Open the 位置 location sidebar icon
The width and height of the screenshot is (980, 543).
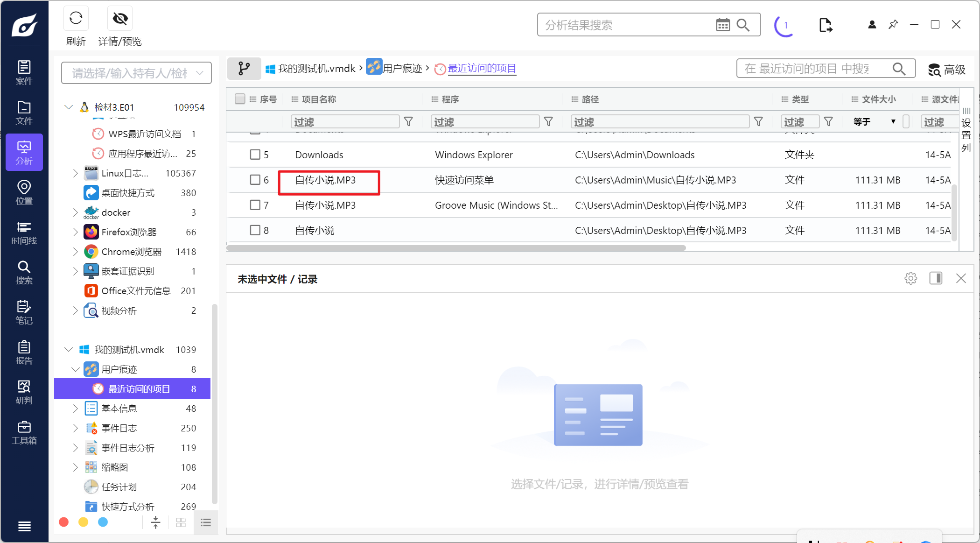(24, 192)
